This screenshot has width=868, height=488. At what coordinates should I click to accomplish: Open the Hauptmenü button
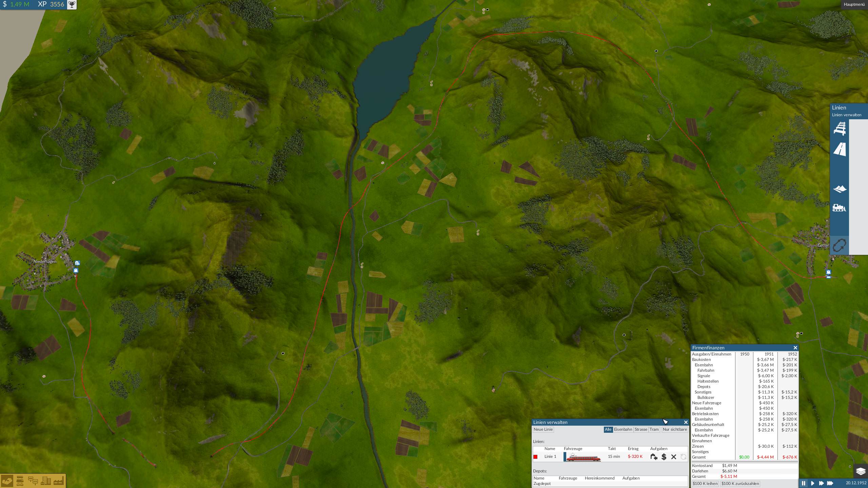coord(854,4)
